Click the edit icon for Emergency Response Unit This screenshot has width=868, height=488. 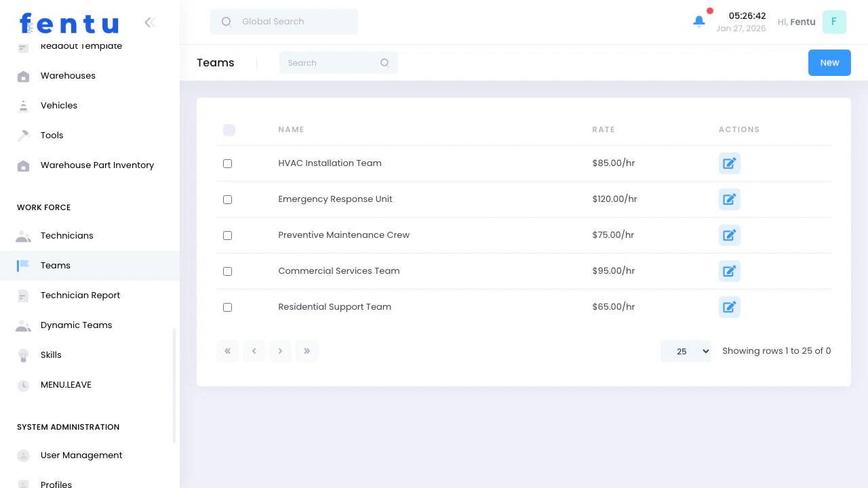729,199
